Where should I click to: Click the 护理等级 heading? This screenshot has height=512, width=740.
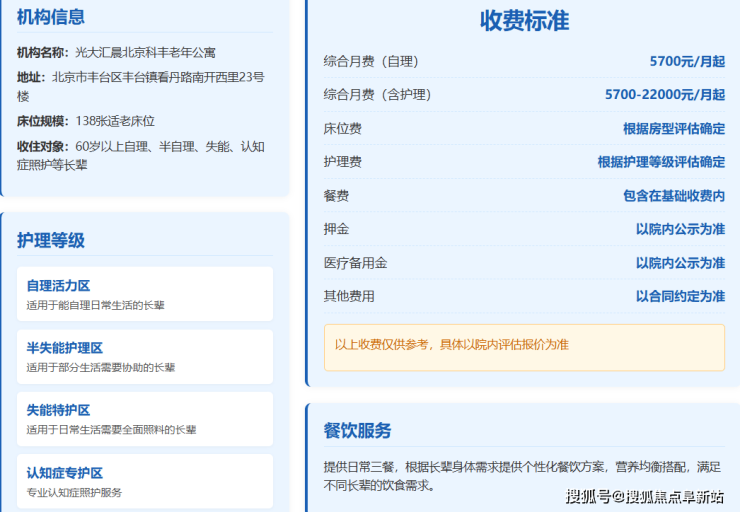point(50,240)
